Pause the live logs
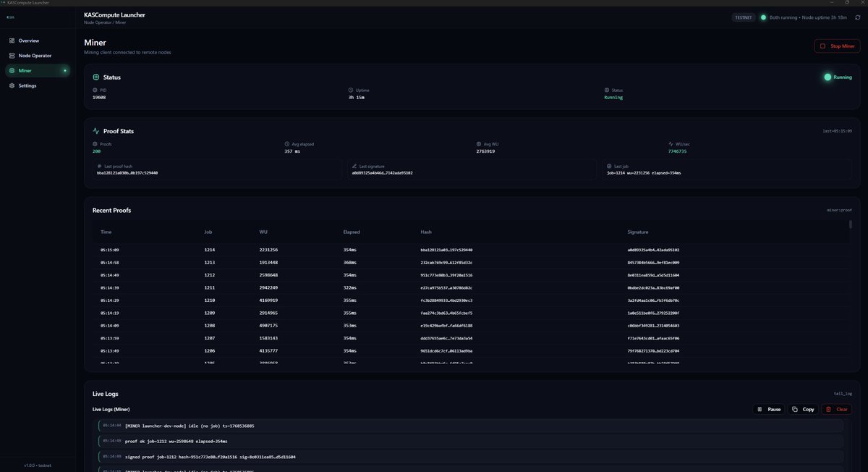The image size is (868, 472). click(x=769, y=409)
